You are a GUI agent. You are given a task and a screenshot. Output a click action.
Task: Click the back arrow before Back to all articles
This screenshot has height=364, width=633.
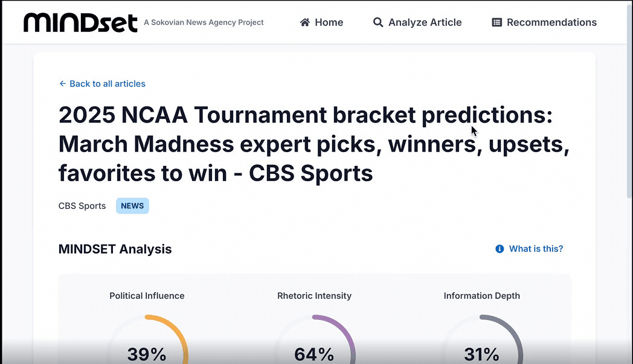62,83
